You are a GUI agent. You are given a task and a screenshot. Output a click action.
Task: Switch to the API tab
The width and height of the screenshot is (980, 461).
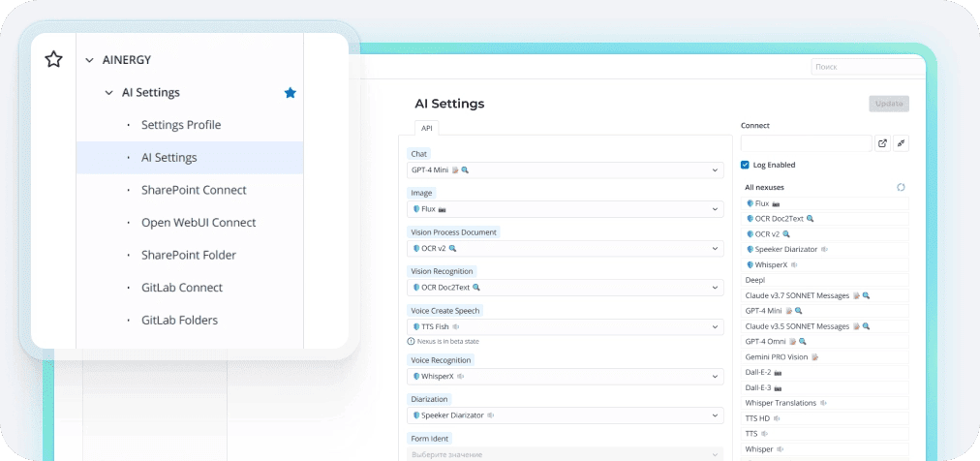click(x=427, y=128)
